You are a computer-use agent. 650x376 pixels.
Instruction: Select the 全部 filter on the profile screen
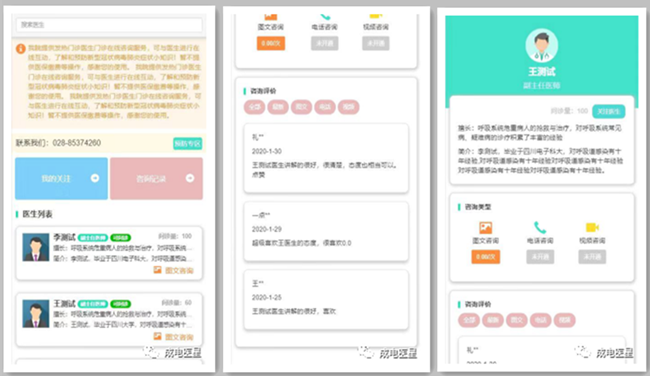tap(469, 320)
